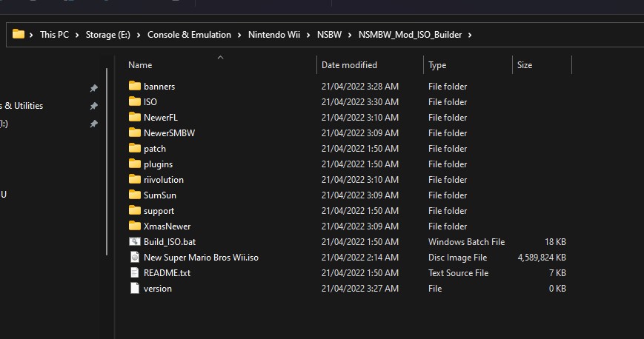Select the support folder icon
The height and width of the screenshot is (339, 644).
(x=135, y=210)
